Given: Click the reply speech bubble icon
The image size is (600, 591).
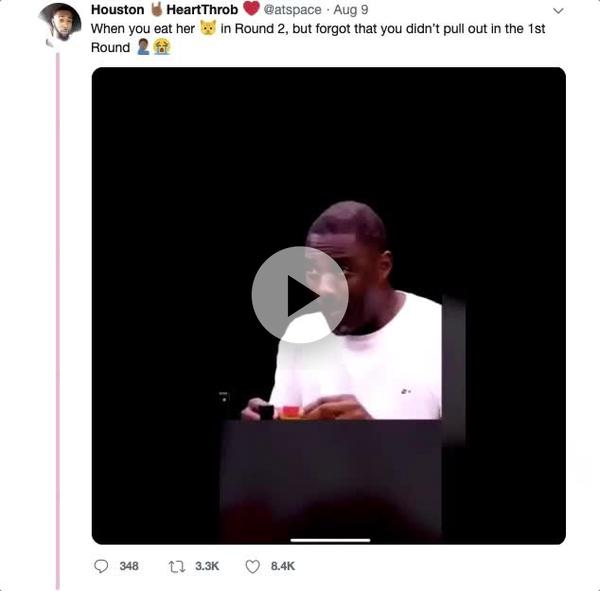Looking at the screenshot, I should click(101, 566).
